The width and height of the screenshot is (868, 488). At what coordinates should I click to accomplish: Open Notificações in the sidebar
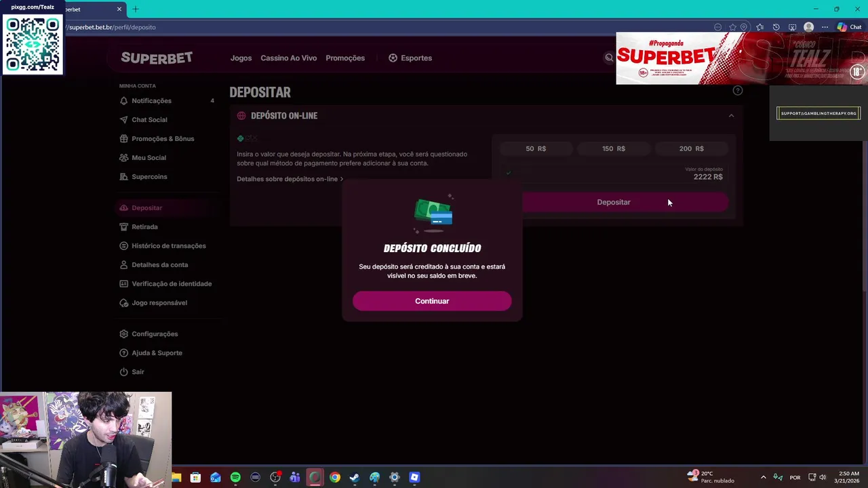click(167, 100)
